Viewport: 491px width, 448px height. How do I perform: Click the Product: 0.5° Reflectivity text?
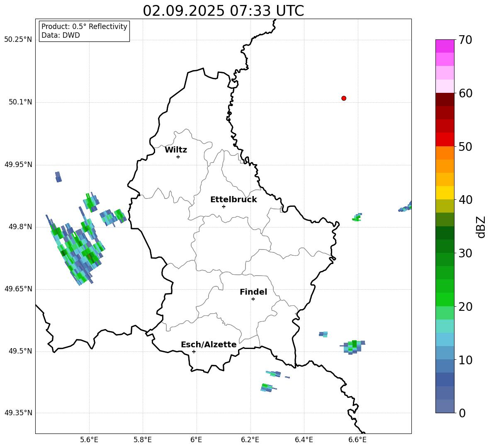click(84, 26)
